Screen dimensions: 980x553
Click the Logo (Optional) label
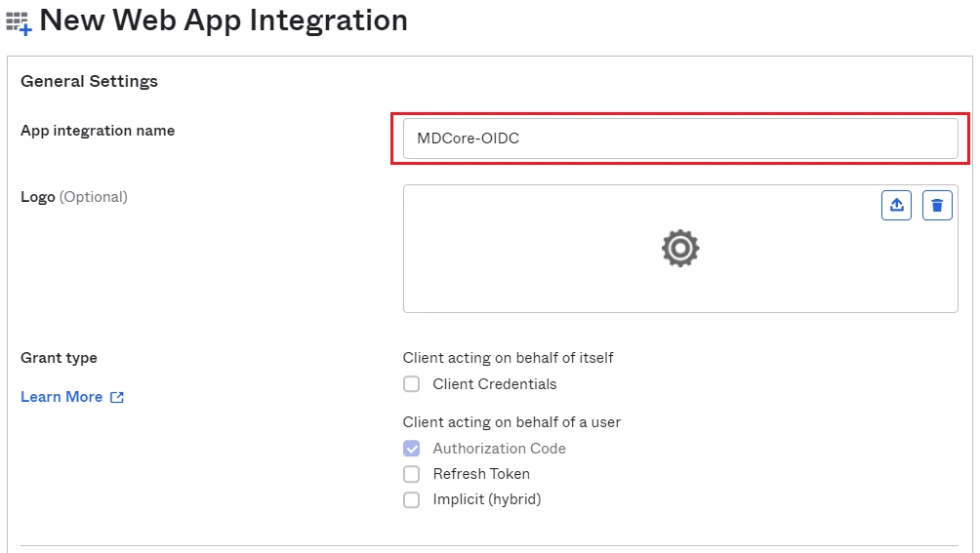tap(74, 197)
